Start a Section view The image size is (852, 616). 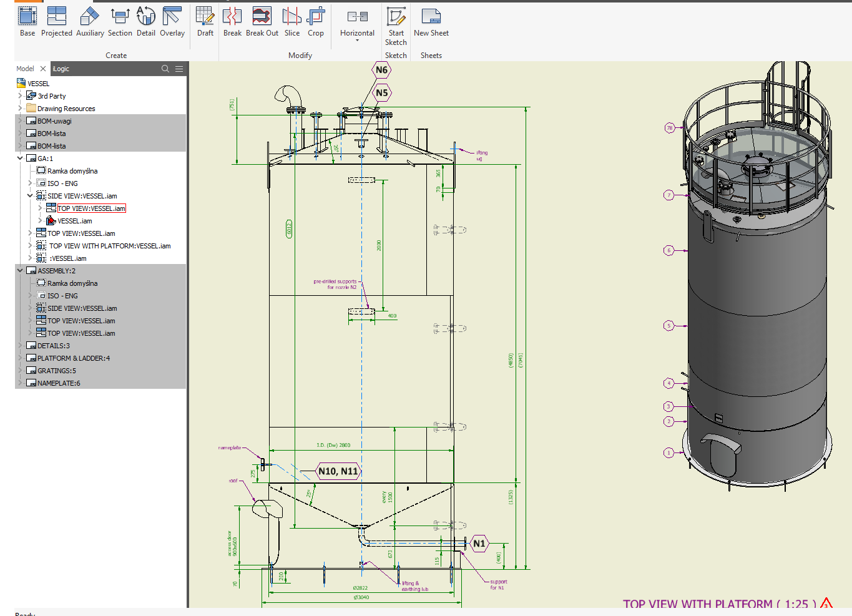click(x=120, y=21)
